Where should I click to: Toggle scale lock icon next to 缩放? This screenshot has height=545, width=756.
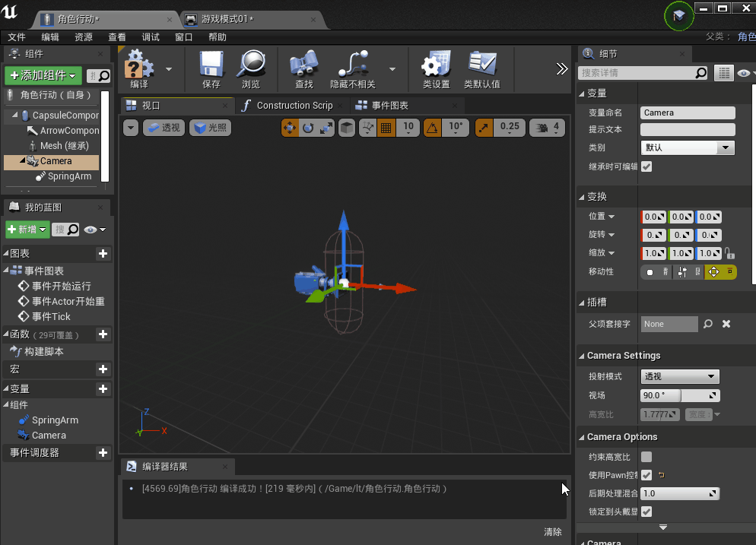pos(729,253)
